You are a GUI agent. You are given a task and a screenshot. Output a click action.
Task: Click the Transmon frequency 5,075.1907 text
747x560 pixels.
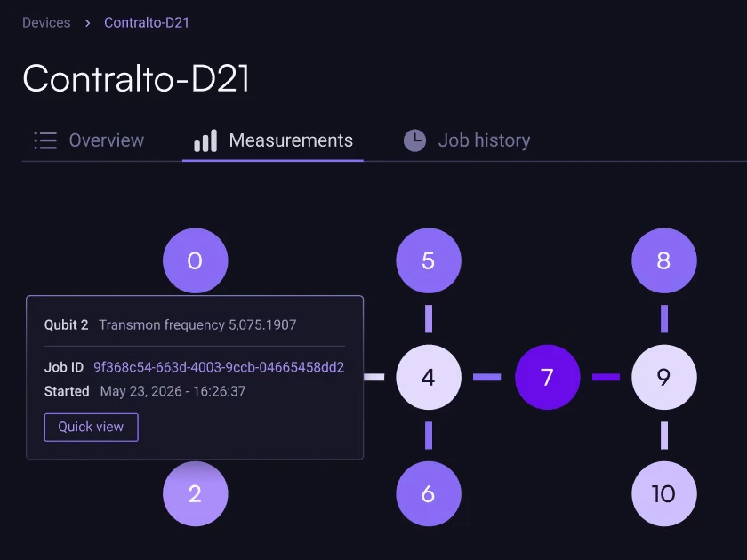click(197, 324)
